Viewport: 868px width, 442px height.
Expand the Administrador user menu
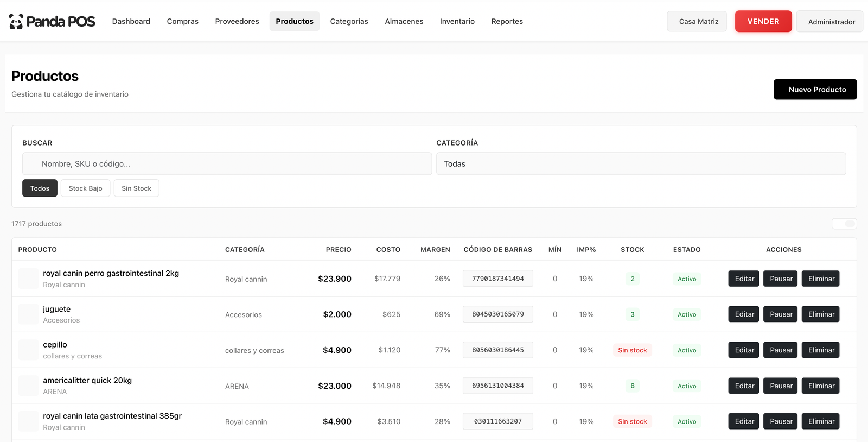[829, 22]
